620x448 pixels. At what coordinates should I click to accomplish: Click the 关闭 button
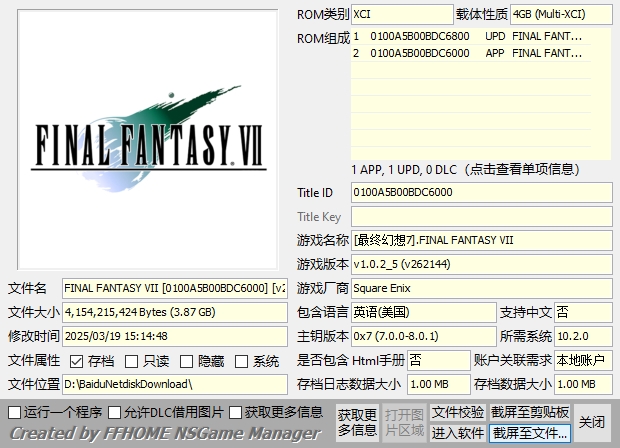pyautogui.click(x=592, y=422)
